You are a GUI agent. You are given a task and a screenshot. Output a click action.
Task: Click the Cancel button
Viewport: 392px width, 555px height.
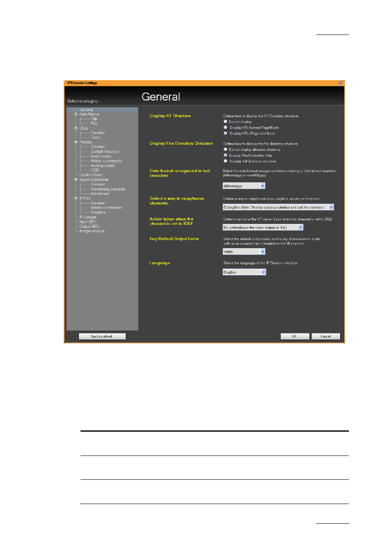point(326,336)
